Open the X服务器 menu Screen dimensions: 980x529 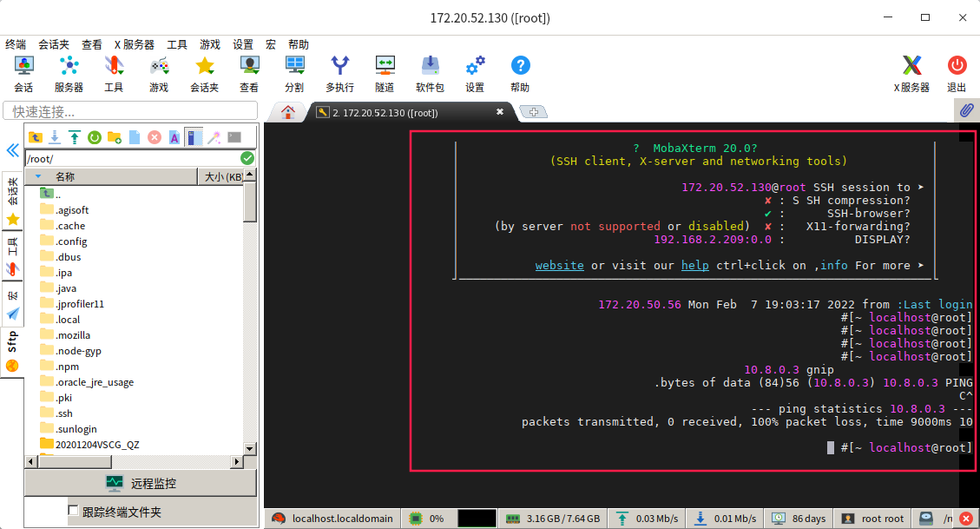point(134,44)
